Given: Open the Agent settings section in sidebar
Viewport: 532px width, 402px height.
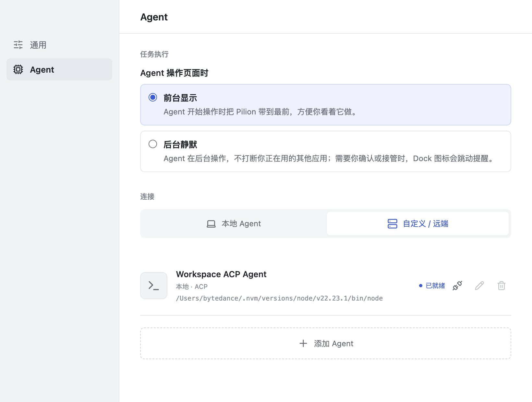Looking at the screenshot, I should coord(59,69).
